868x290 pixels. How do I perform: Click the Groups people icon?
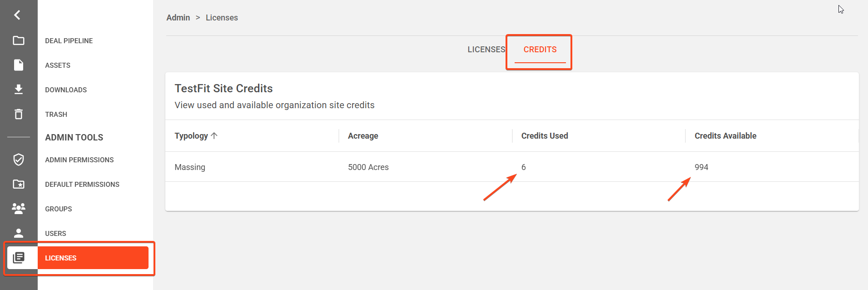pos(19,209)
